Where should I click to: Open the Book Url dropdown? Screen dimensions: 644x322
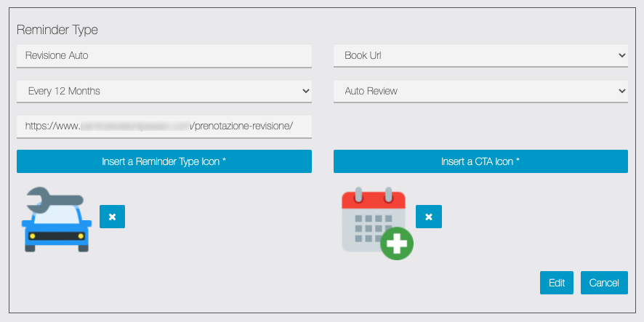pos(480,55)
